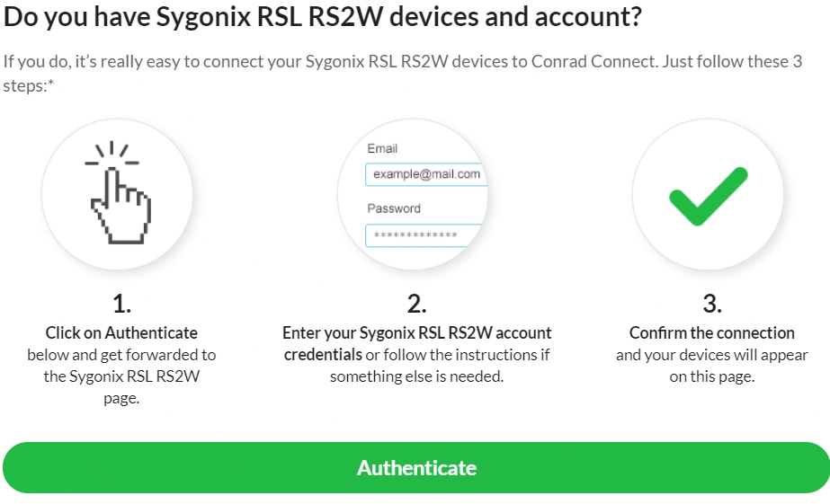Image resolution: width=830 pixels, height=504 pixels.
Task: Click the 'below and get forwarded to' text
Action: pos(121,355)
